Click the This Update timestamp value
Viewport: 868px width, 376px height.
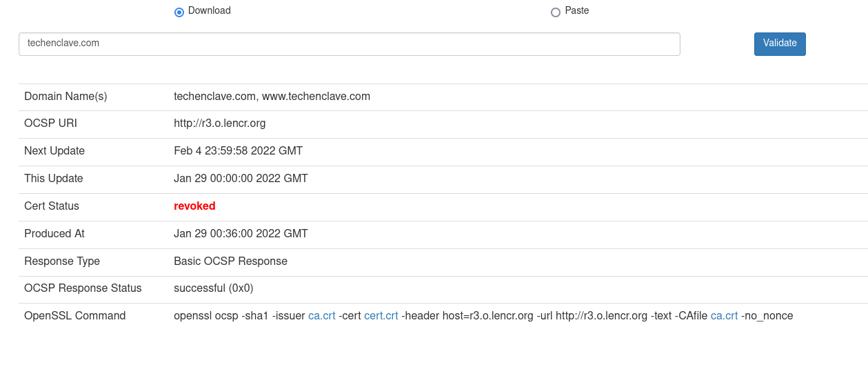pos(241,179)
